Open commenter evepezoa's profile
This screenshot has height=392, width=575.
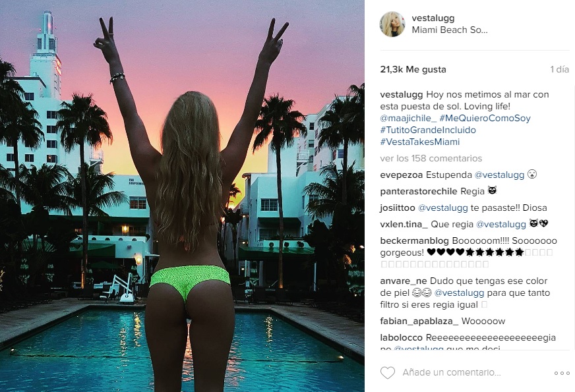click(x=402, y=175)
